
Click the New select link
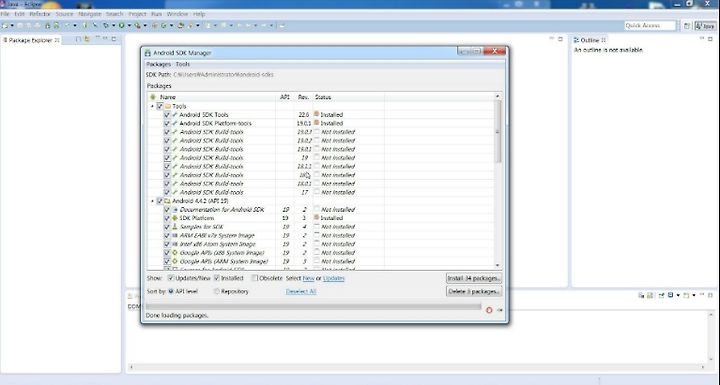click(308, 278)
